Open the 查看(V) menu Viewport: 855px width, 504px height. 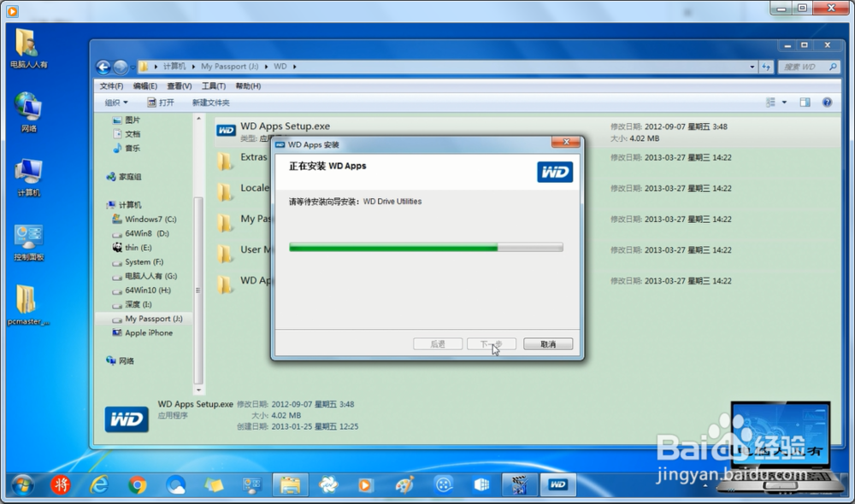(x=180, y=86)
